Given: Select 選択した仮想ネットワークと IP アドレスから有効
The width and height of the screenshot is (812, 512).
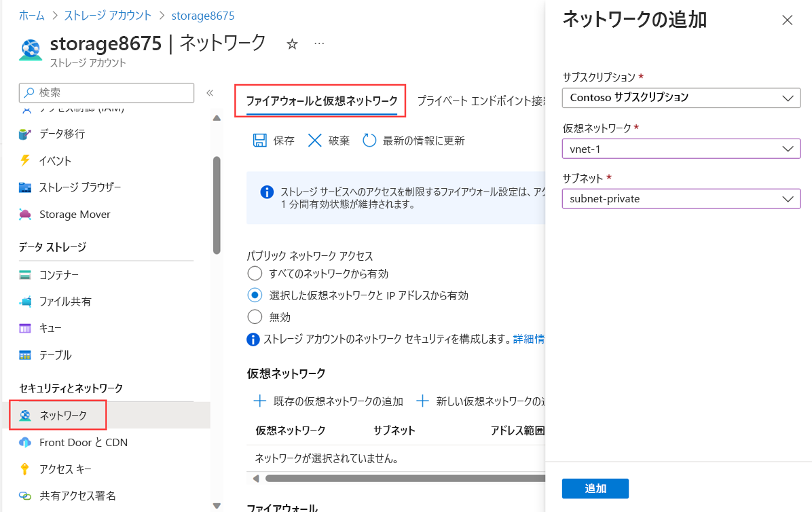Looking at the screenshot, I should (x=255, y=295).
